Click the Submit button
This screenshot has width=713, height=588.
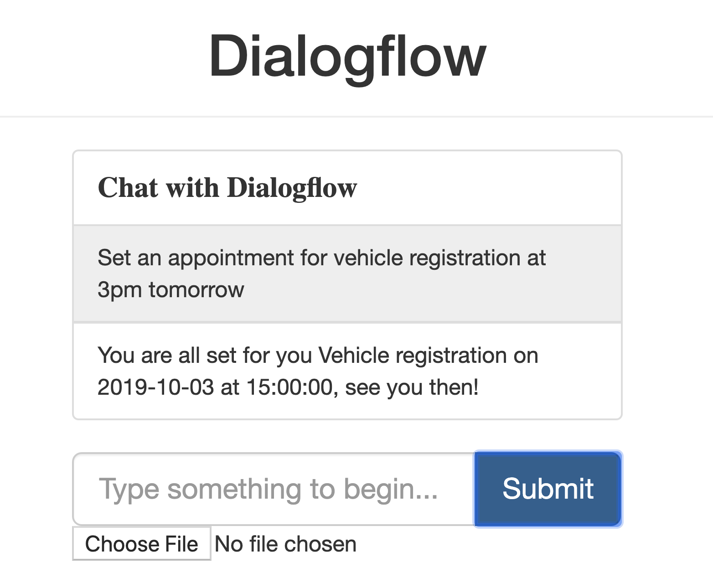[x=548, y=489]
